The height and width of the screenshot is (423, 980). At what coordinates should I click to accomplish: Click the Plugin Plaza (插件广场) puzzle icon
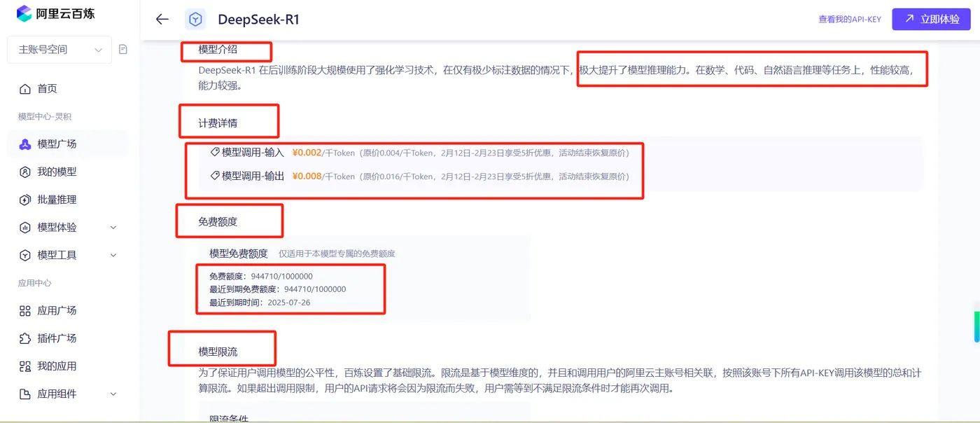[x=25, y=338]
